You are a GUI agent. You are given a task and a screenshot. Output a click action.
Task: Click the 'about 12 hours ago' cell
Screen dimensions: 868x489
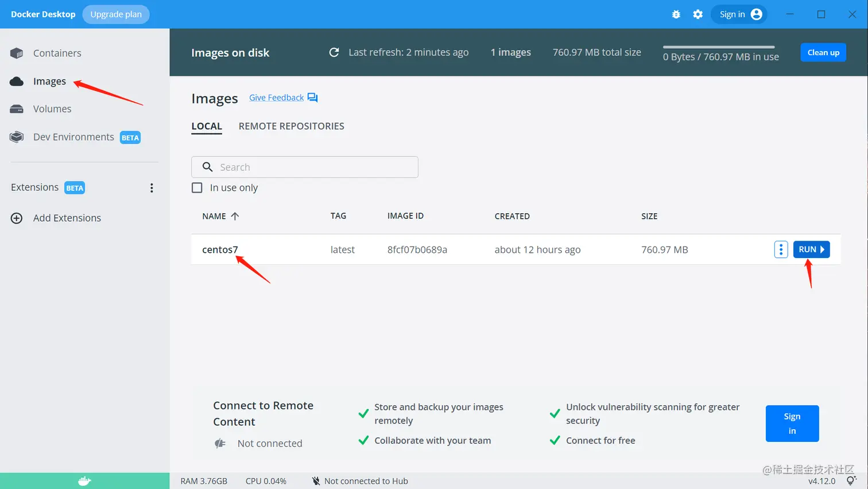click(x=538, y=249)
